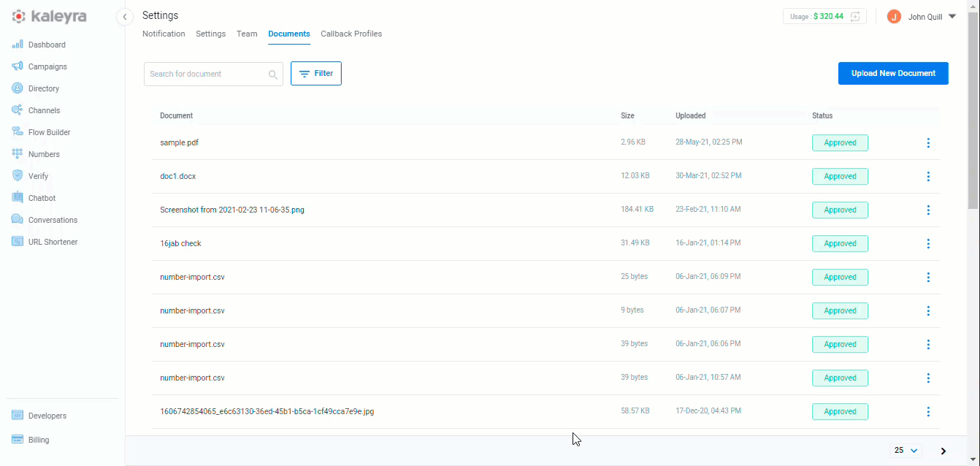Click the Settings page title
The height and width of the screenshot is (466, 980).
click(160, 15)
